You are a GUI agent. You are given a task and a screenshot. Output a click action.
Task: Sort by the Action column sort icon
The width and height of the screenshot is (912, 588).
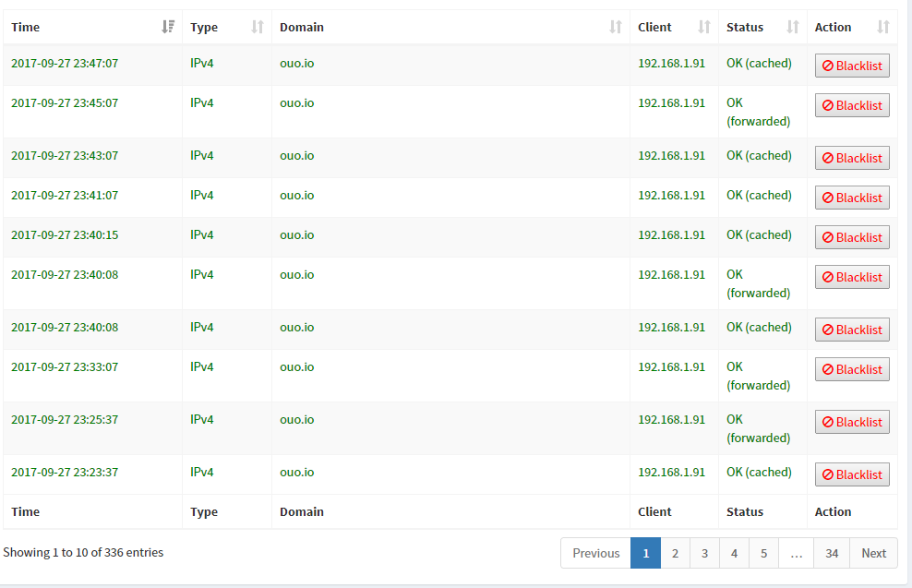[x=883, y=27]
